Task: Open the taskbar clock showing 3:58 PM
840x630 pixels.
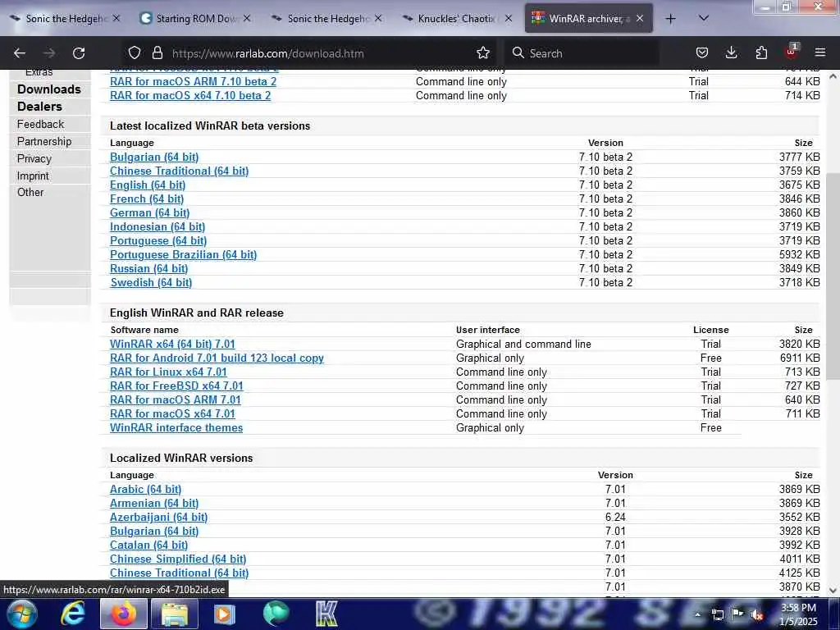Action: (x=798, y=614)
